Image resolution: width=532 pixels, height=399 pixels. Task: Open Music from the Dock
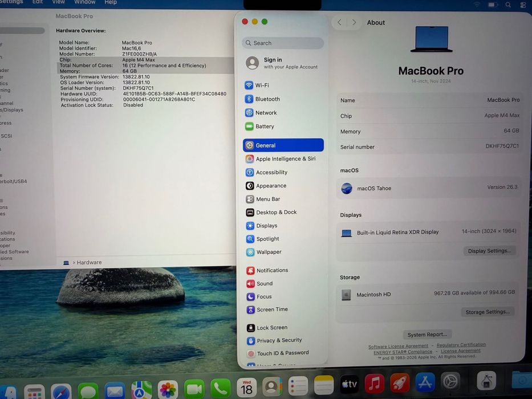(374, 384)
